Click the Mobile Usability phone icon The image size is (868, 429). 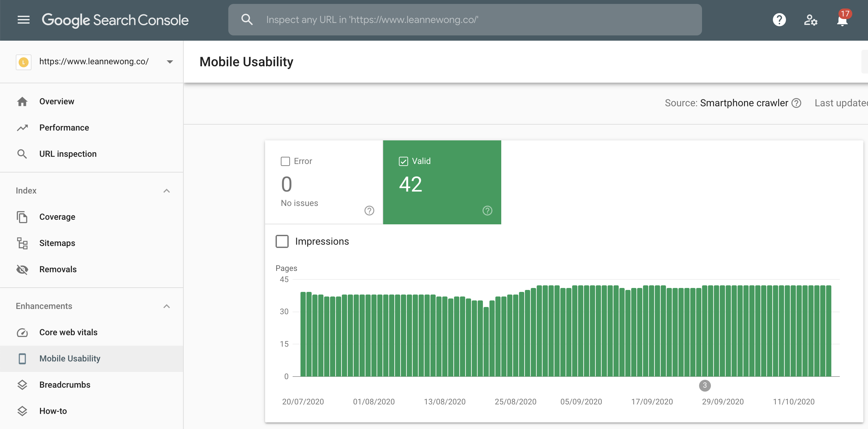(22, 358)
